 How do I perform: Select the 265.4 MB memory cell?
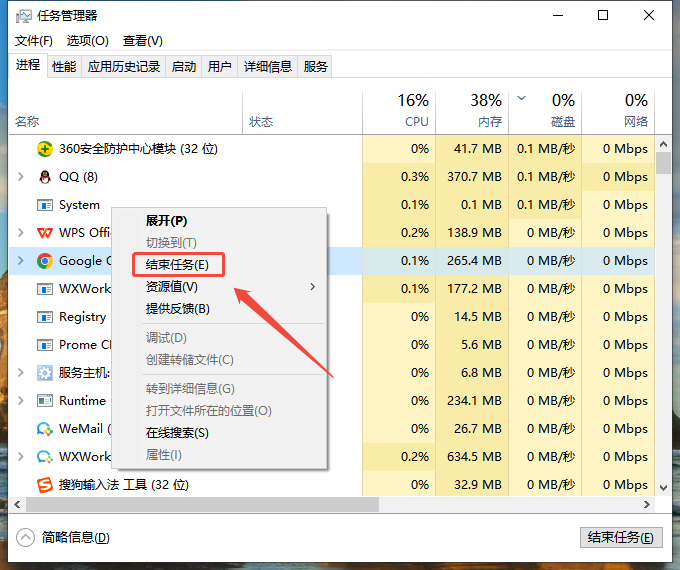coord(472,261)
